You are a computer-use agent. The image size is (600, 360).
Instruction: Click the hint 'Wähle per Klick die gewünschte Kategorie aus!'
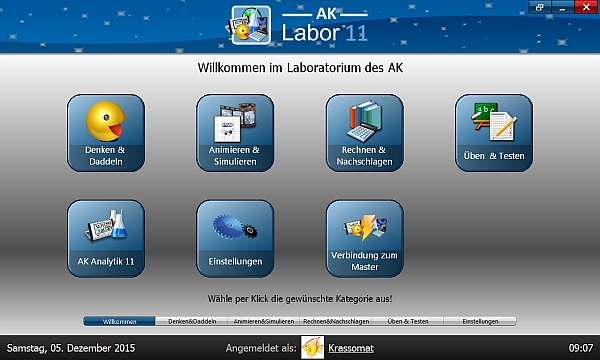point(300,299)
